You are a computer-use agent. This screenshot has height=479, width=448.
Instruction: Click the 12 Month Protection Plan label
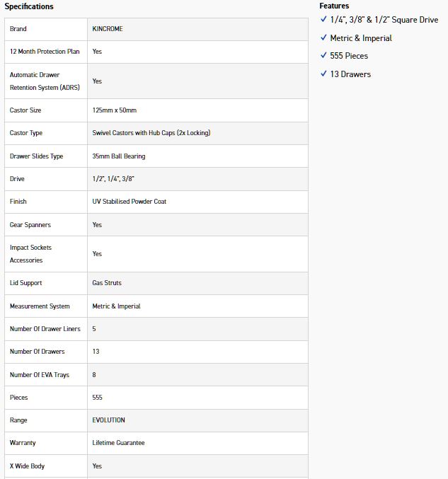(45, 52)
